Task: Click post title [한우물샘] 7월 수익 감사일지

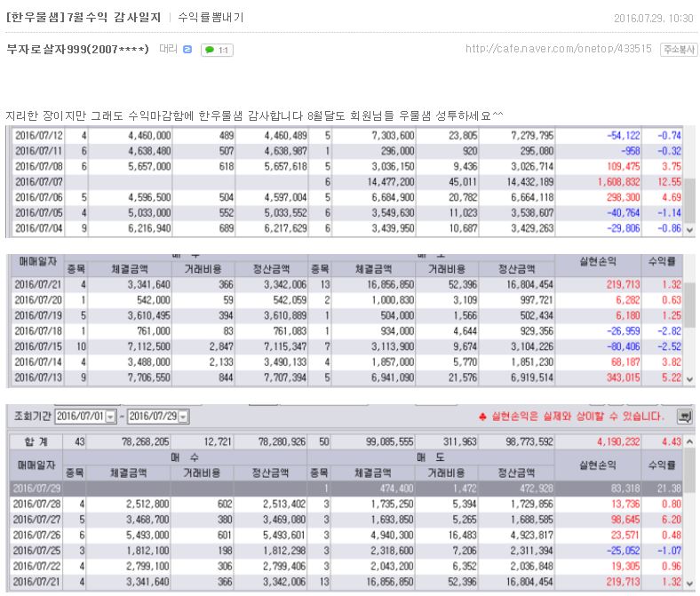Action: point(84,18)
